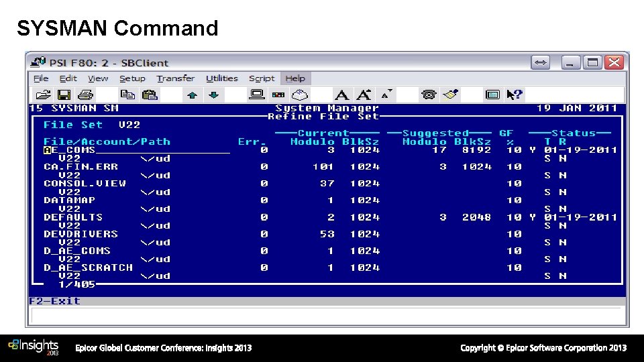Click the AE_COMS file name field
The image size is (644, 362).
tap(136, 149)
